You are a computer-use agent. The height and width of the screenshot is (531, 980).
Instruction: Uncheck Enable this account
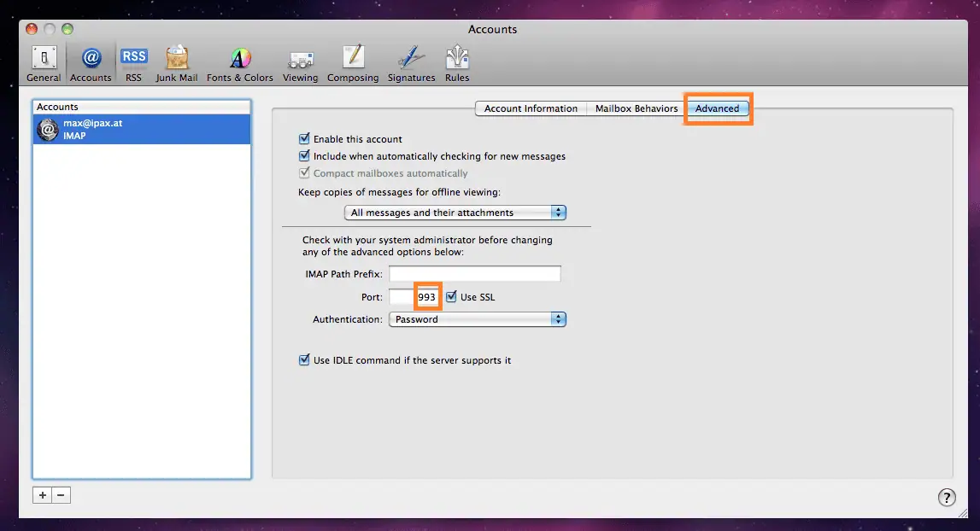(x=304, y=139)
